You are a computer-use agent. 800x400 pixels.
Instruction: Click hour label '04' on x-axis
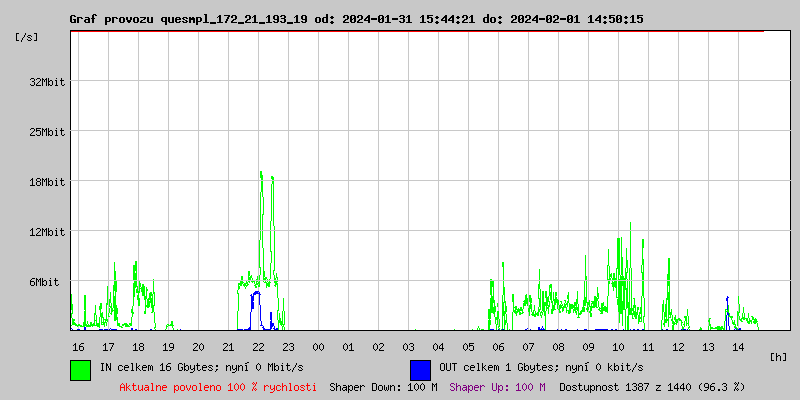[x=438, y=347]
